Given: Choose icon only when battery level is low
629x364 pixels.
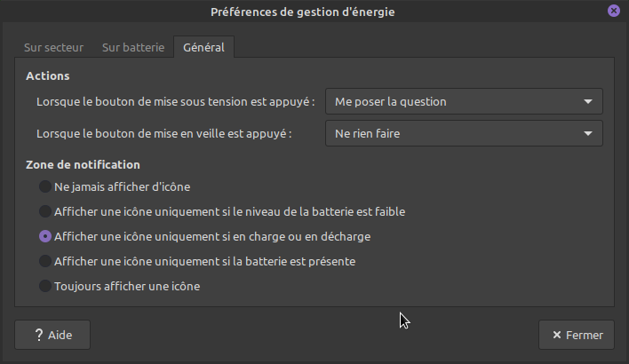Looking at the screenshot, I should (45, 211).
